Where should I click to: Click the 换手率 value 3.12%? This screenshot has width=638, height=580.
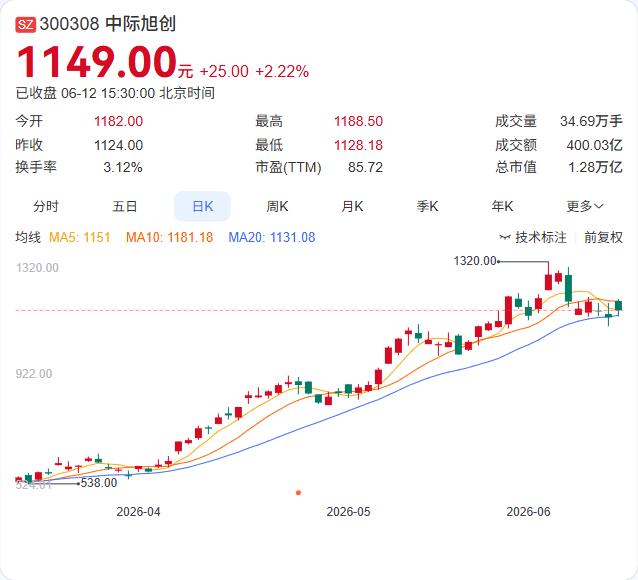(x=123, y=167)
